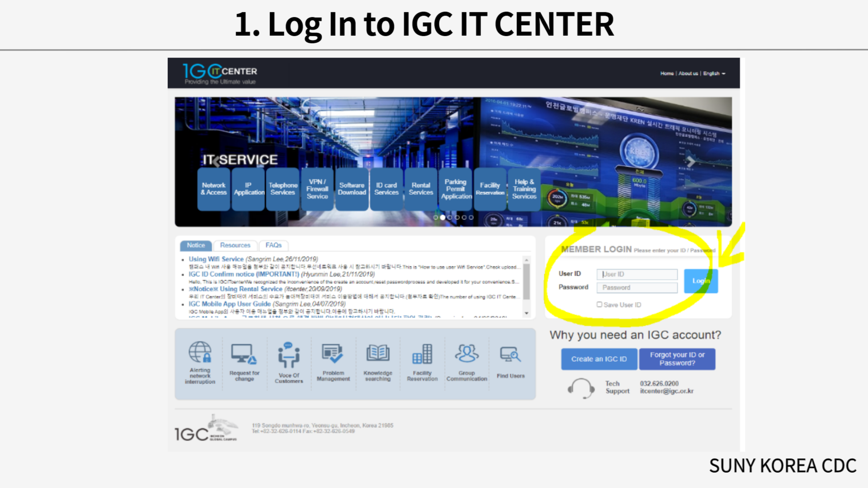Open Network & Access service tile
The image size is (868, 488).
coord(214,189)
